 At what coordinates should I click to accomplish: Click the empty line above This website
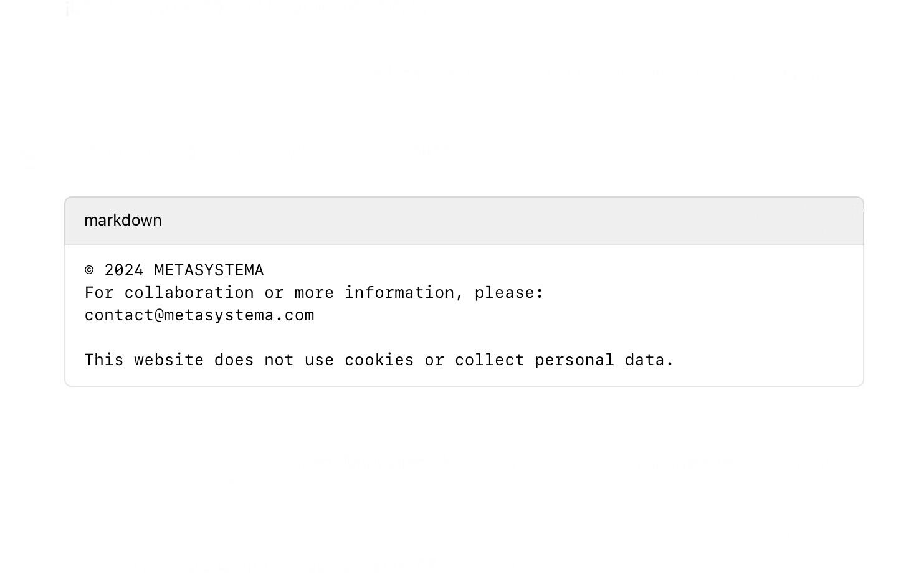(464, 338)
